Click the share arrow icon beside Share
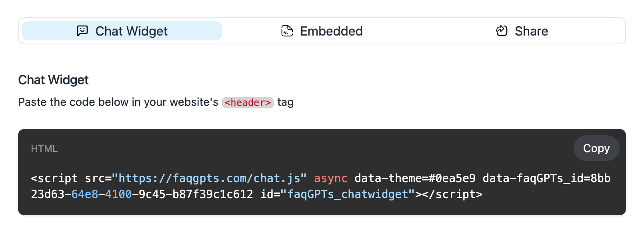Image resolution: width=644 pixels, height=234 pixels. click(x=502, y=31)
